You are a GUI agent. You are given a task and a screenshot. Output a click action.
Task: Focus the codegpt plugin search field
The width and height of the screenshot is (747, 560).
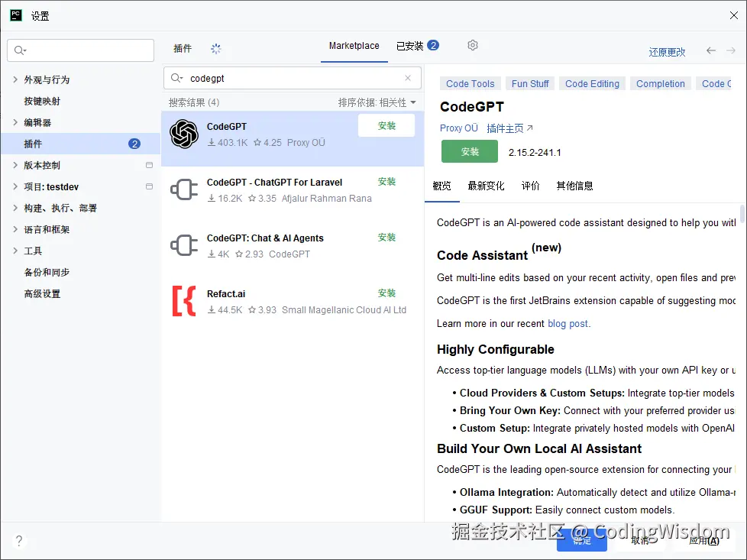[x=292, y=78]
